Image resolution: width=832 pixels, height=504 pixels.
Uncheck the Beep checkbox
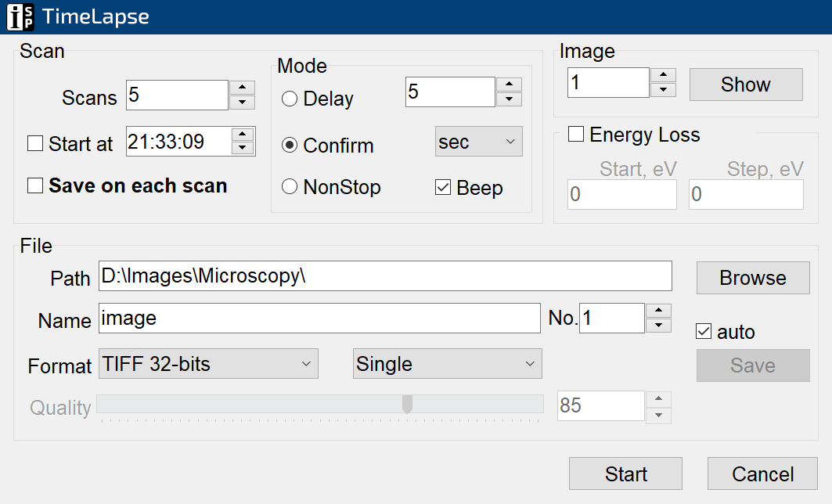[x=443, y=188]
